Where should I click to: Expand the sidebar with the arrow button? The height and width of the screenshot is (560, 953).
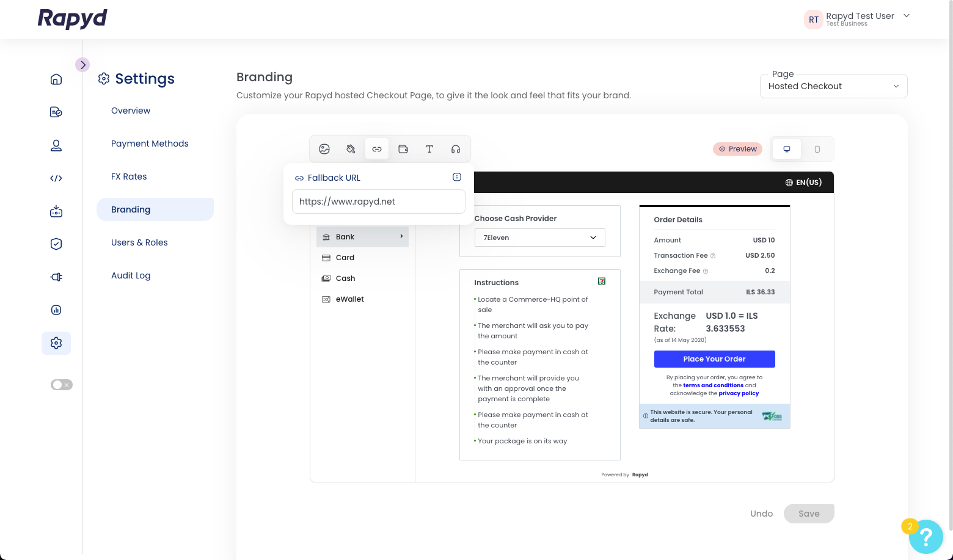(82, 64)
